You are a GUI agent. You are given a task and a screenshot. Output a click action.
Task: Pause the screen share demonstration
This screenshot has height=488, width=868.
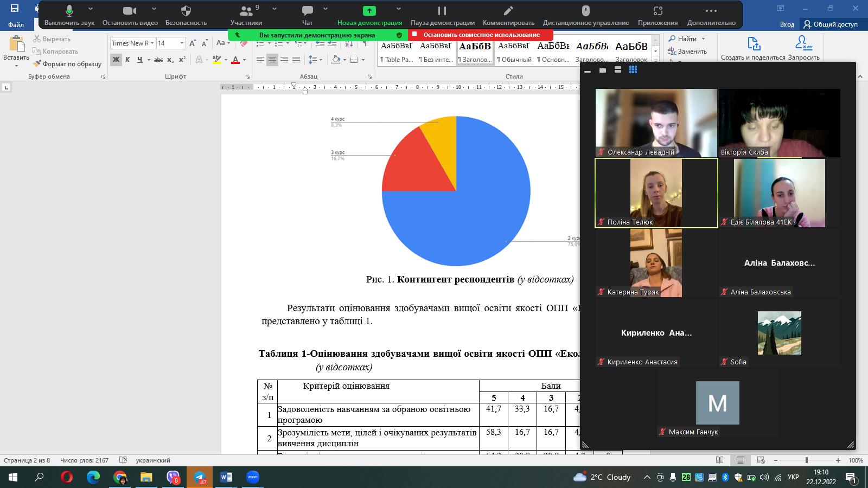point(442,11)
